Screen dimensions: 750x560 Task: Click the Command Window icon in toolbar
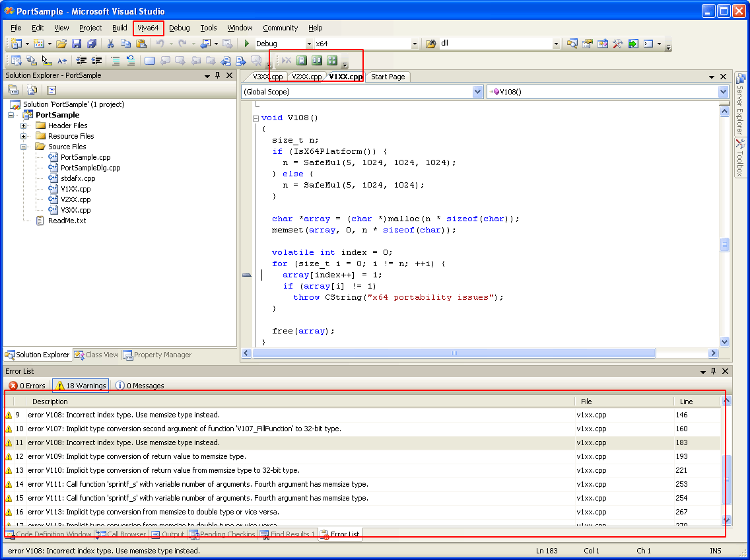click(648, 44)
